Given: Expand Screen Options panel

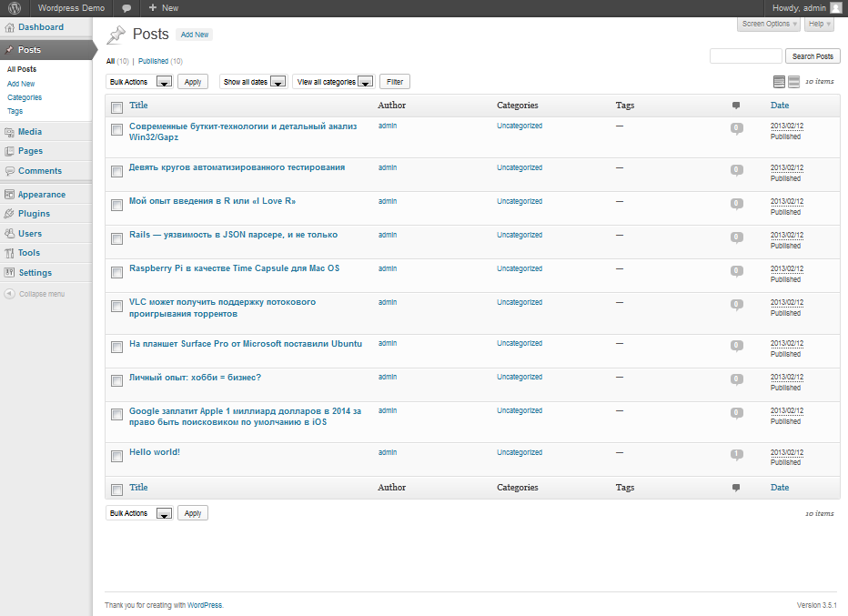Looking at the screenshot, I should click(x=769, y=24).
